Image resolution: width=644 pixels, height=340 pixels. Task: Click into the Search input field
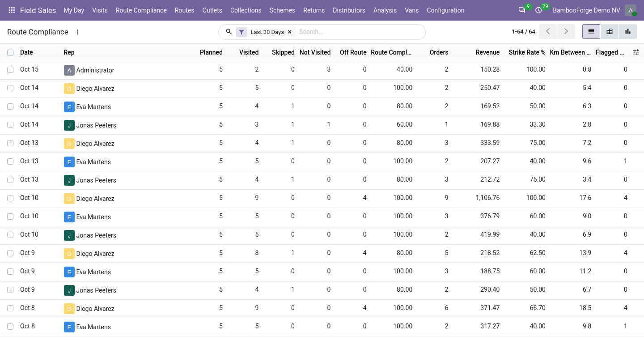pos(359,32)
